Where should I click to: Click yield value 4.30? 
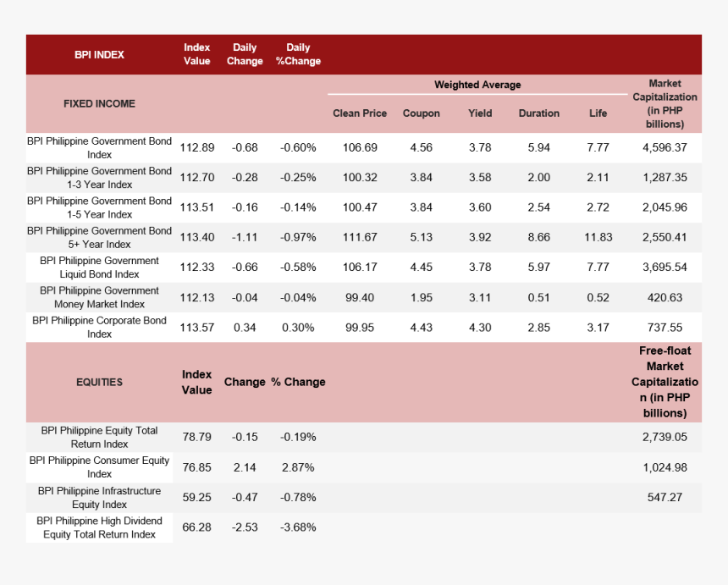click(x=480, y=328)
